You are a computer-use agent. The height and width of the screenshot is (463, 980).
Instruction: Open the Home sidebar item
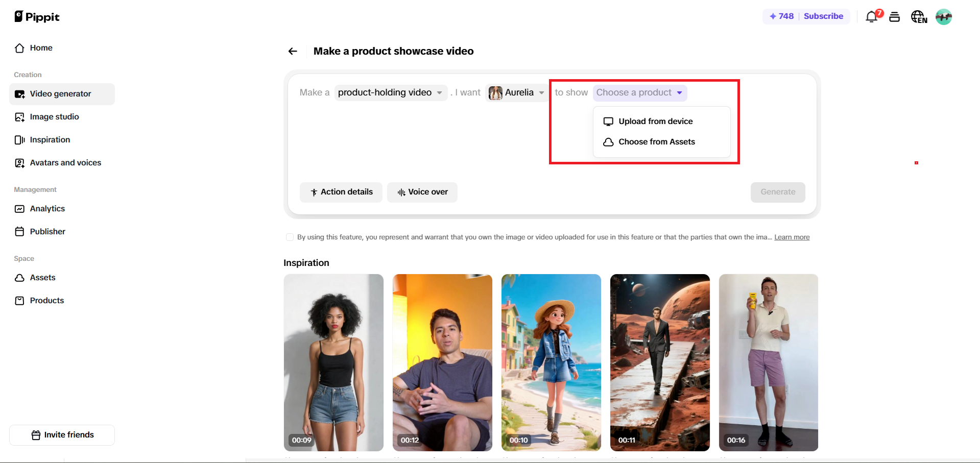coord(41,48)
